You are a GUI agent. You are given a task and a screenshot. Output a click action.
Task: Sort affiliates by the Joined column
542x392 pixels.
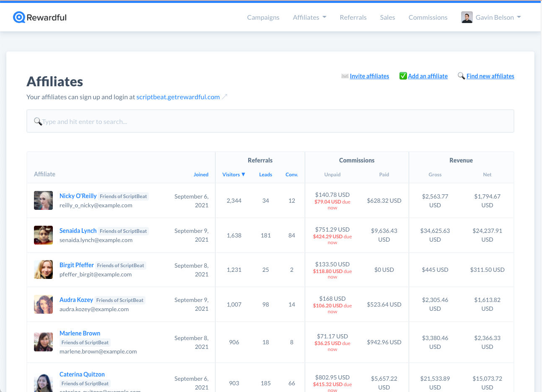[x=201, y=175]
